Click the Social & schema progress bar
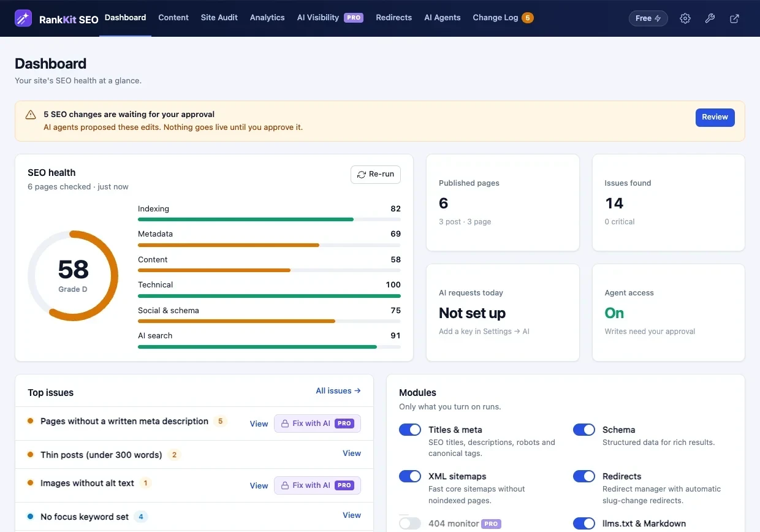760x532 pixels. (x=269, y=321)
